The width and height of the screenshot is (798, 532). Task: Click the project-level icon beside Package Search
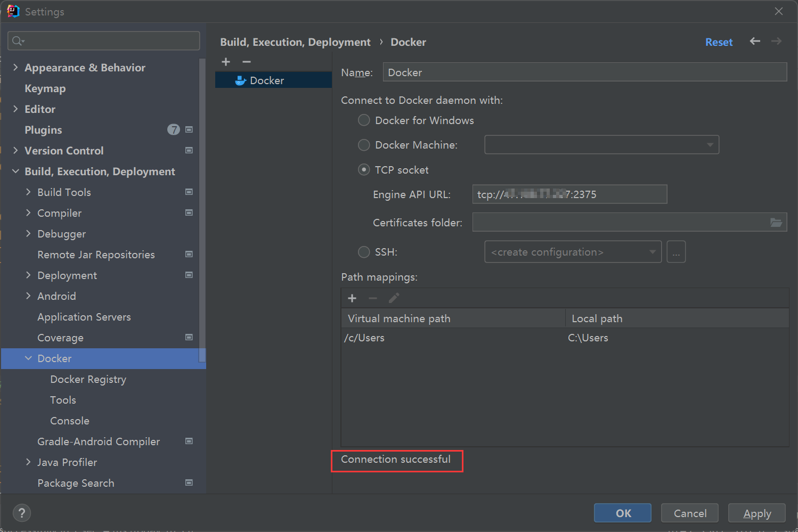[189, 482]
